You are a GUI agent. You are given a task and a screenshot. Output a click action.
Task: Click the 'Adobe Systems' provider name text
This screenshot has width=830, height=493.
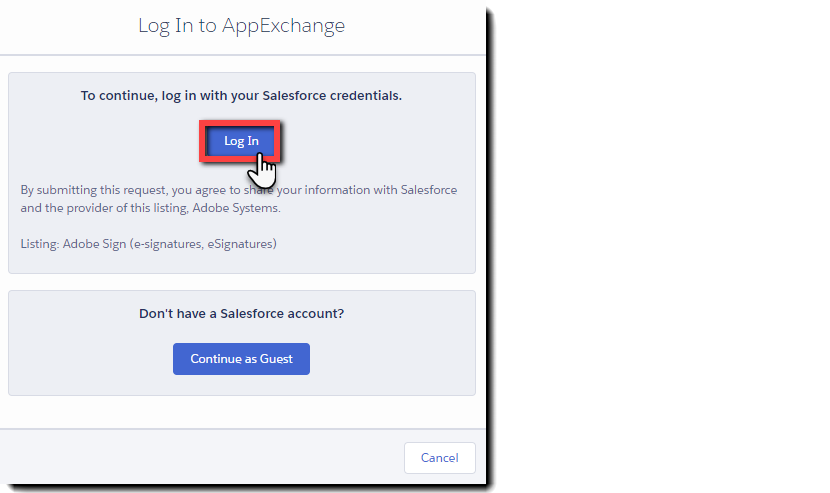247,209
